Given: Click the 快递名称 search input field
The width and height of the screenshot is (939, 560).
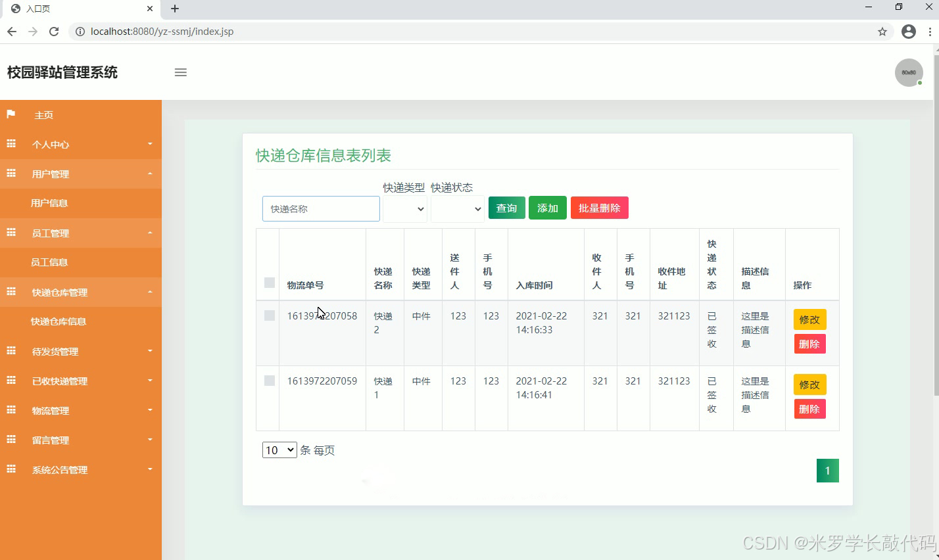Looking at the screenshot, I should pyautogui.click(x=320, y=208).
